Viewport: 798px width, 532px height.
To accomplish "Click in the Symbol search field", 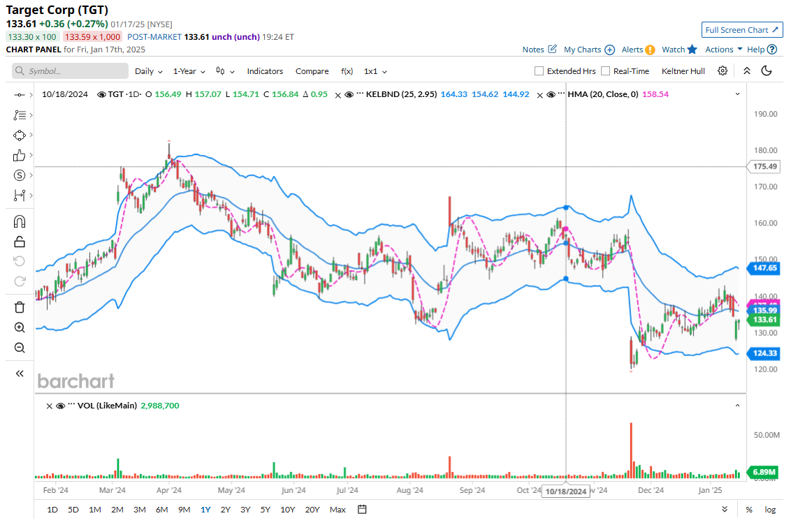I will click(70, 71).
